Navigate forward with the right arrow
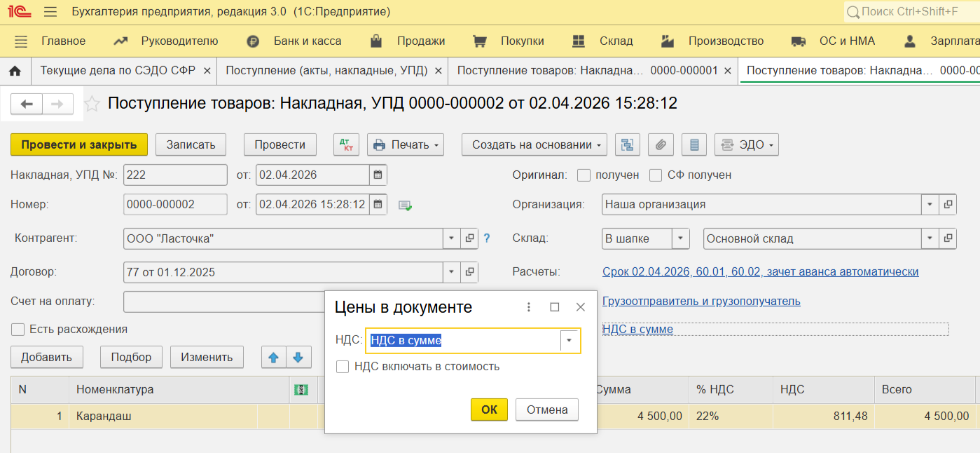Screen dimensions: 980x453 [57, 104]
